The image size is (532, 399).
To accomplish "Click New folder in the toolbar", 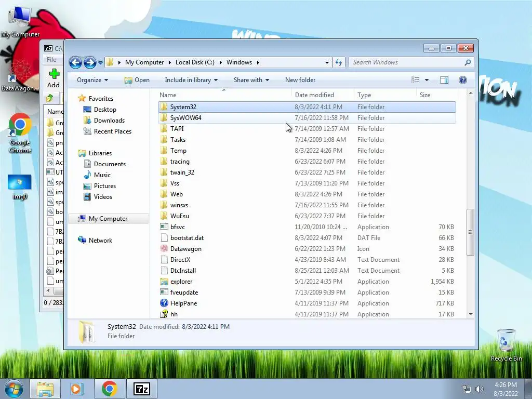I will 300,80.
